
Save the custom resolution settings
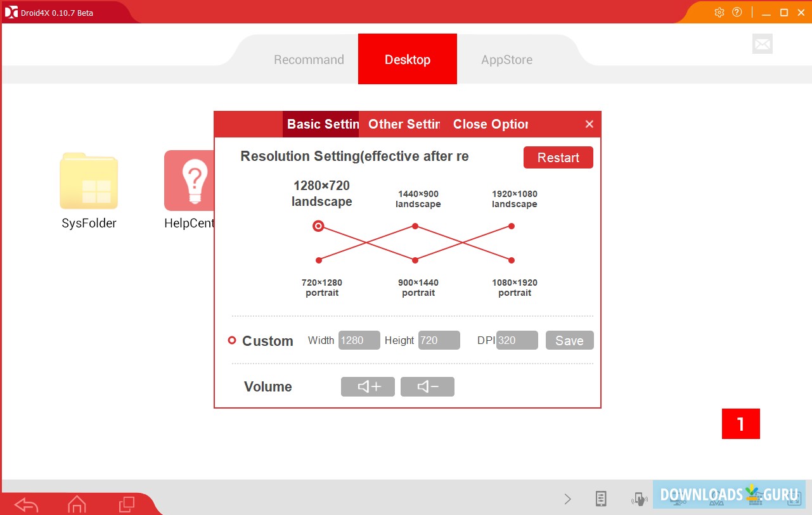point(570,340)
